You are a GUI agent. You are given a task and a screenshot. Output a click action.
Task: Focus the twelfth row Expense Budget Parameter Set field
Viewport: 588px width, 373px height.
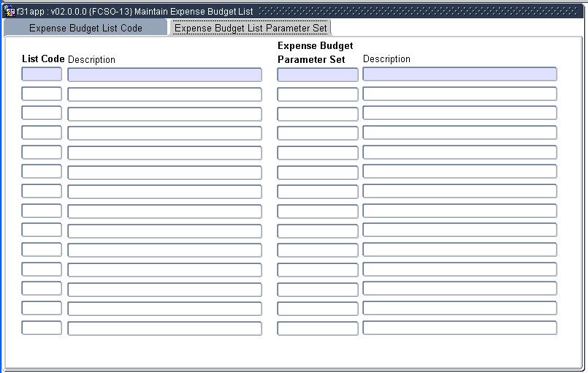click(x=318, y=289)
